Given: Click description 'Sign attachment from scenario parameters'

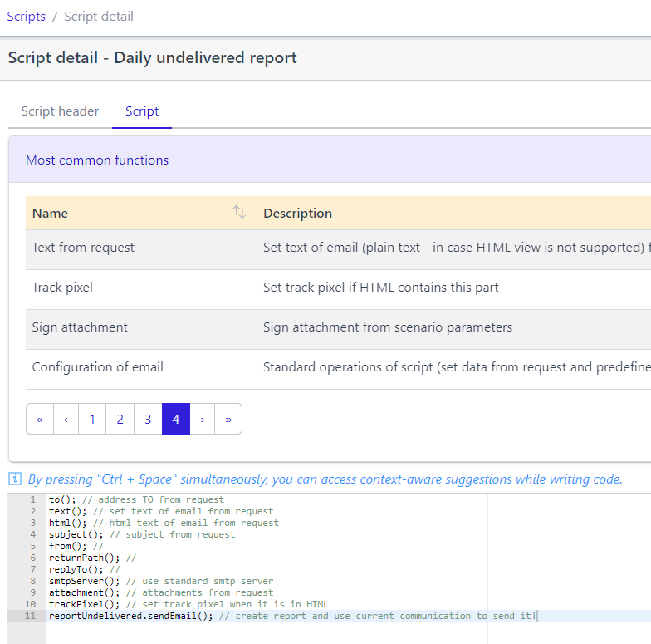Looking at the screenshot, I should point(388,327).
